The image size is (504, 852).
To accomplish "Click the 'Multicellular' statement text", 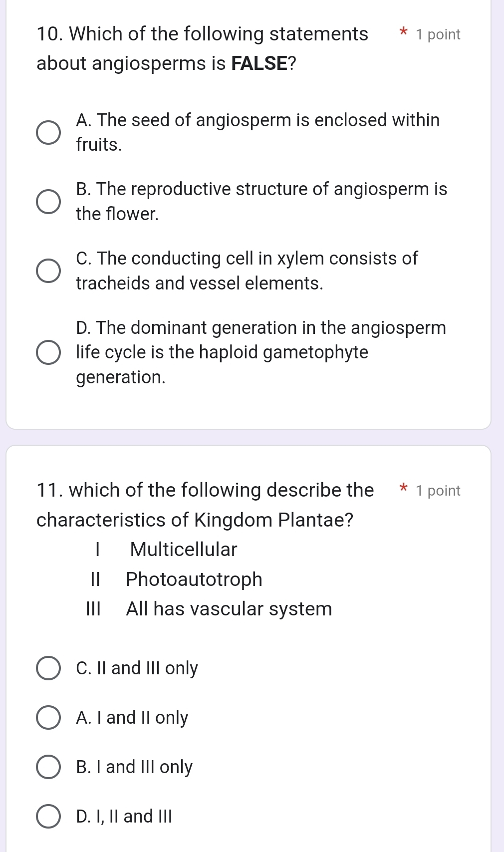I will tap(183, 550).
